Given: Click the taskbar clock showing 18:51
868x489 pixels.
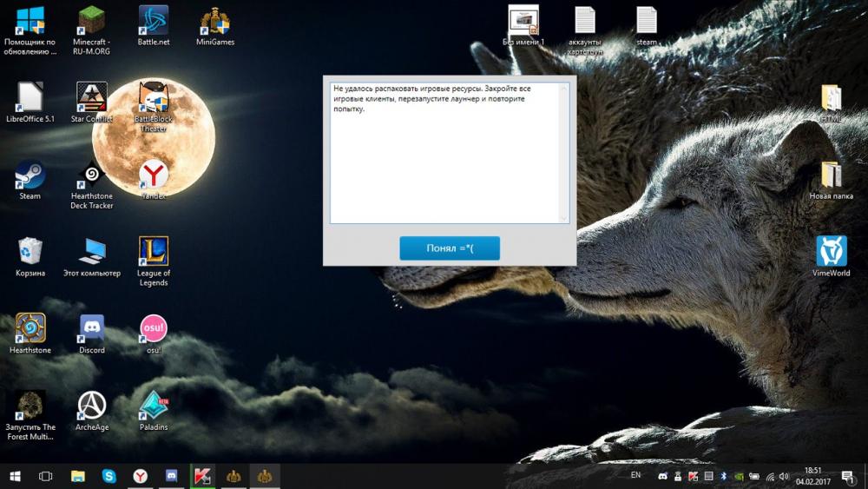Looking at the screenshot, I should point(812,475).
